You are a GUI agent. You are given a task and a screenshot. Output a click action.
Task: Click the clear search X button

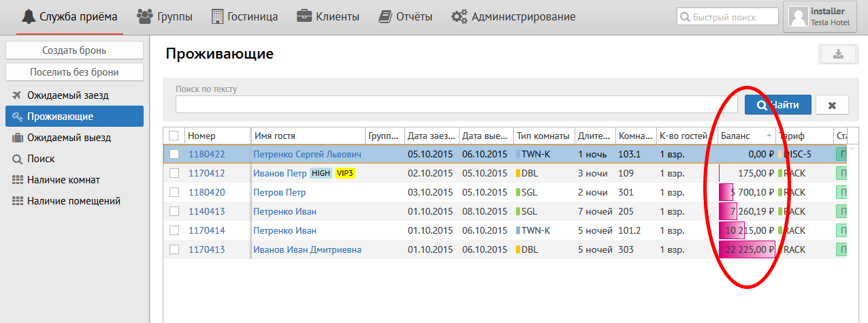[832, 105]
